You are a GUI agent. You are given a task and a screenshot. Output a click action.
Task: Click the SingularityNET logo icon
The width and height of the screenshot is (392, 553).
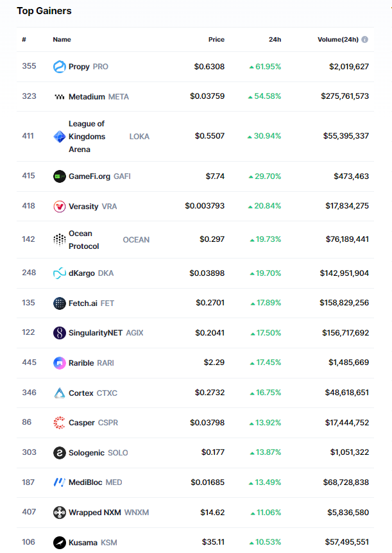(x=59, y=333)
